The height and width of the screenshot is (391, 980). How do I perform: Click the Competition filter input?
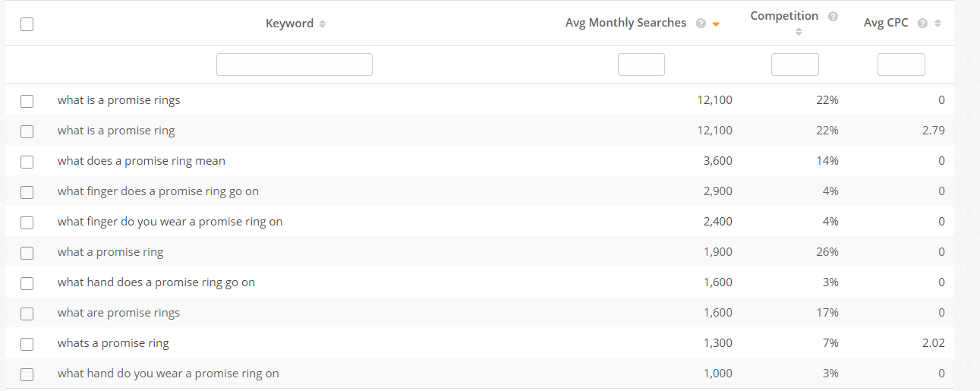[795, 65]
